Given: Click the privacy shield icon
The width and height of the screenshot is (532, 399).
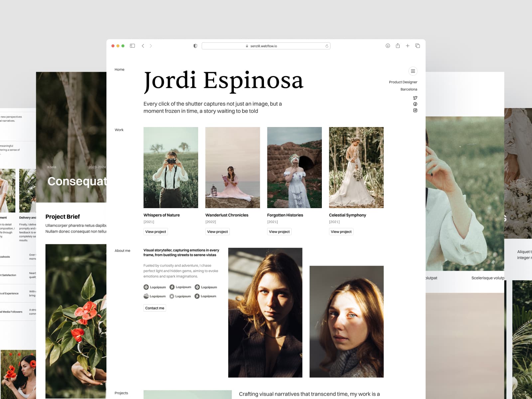Looking at the screenshot, I should tap(195, 46).
